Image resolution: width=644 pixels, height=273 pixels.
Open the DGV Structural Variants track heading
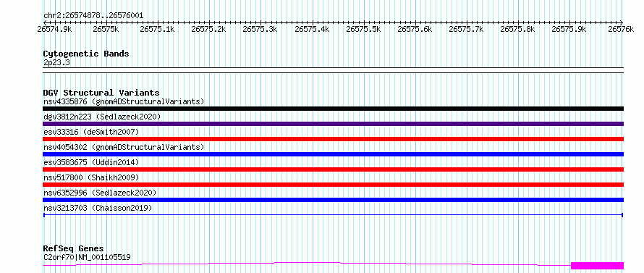point(101,93)
